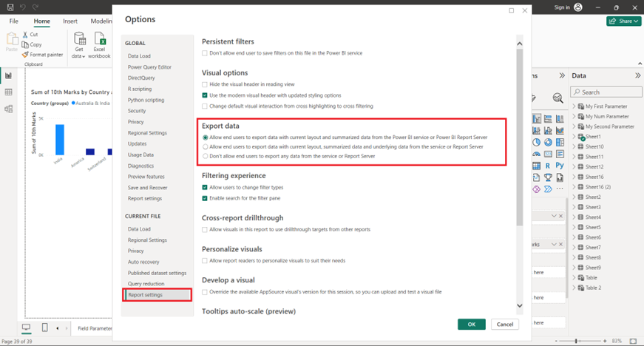Select the Format painter tool
This screenshot has height=346, width=644.
[42, 55]
